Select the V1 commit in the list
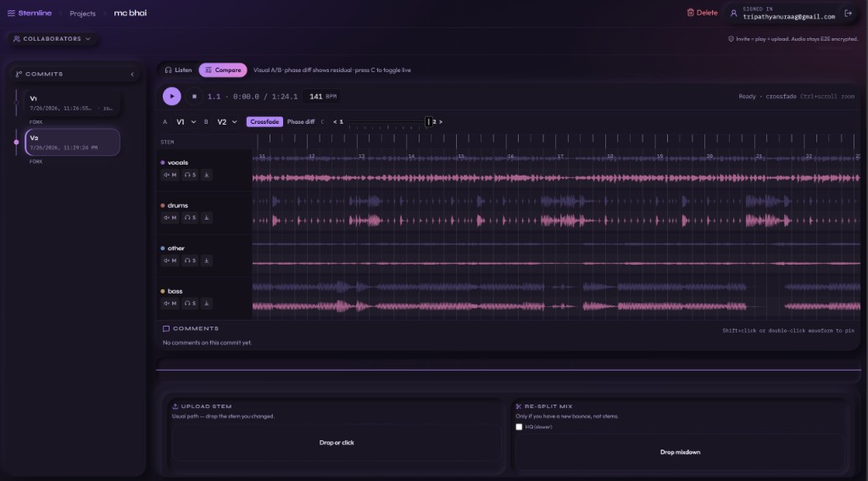Image resolution: width=868 pixels, height=481 pixels. coord(73,103)
